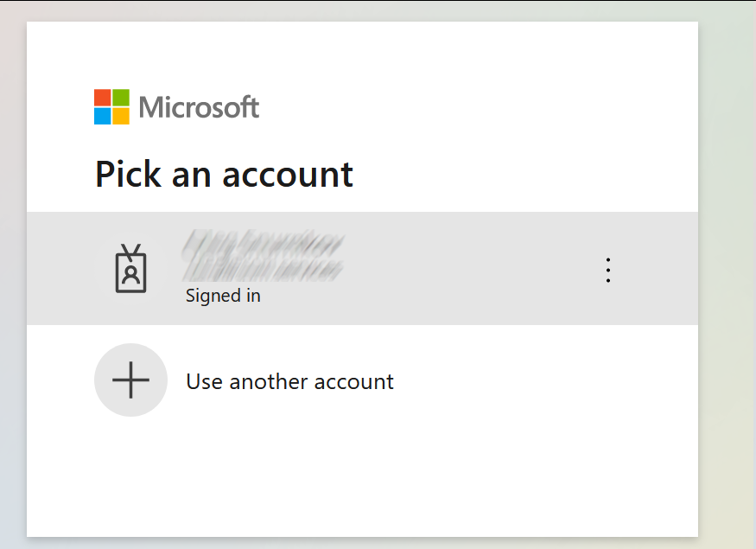Viewport: 756px width, 549px height.
Task: Select the account badge ID icon
Action: [131, 269]
